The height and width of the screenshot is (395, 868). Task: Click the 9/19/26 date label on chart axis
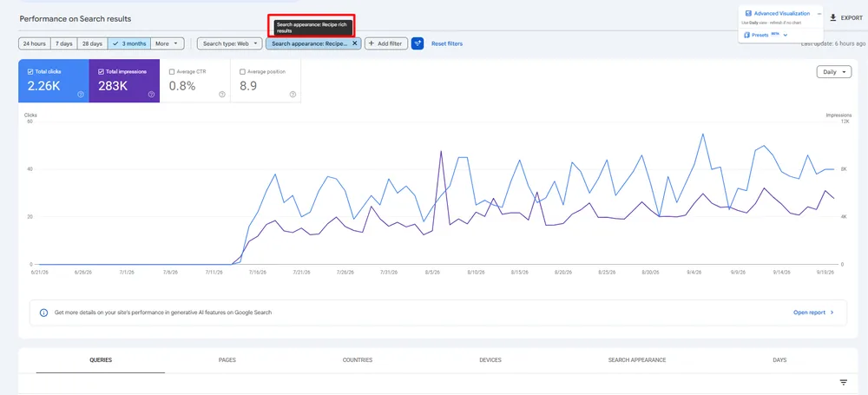tap(825, 273)
